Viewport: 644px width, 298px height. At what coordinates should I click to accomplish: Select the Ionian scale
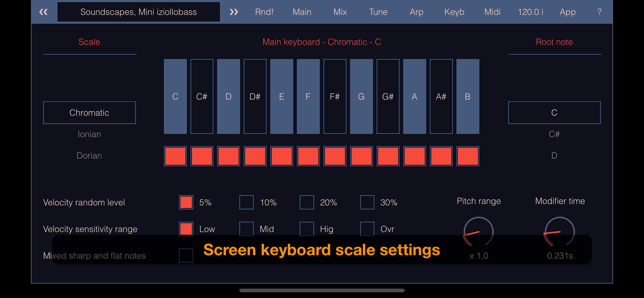click(89, 134)
